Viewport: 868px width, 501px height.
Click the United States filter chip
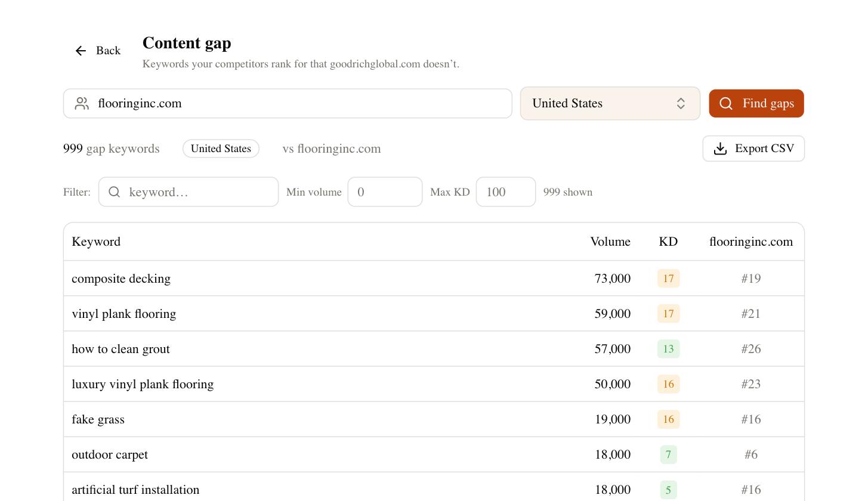click(221, 149)
